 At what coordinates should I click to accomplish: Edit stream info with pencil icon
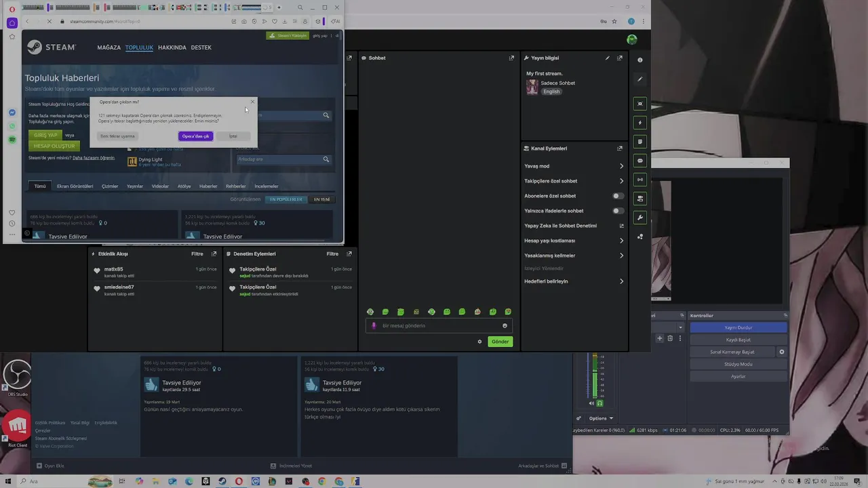tap(608, 58)
